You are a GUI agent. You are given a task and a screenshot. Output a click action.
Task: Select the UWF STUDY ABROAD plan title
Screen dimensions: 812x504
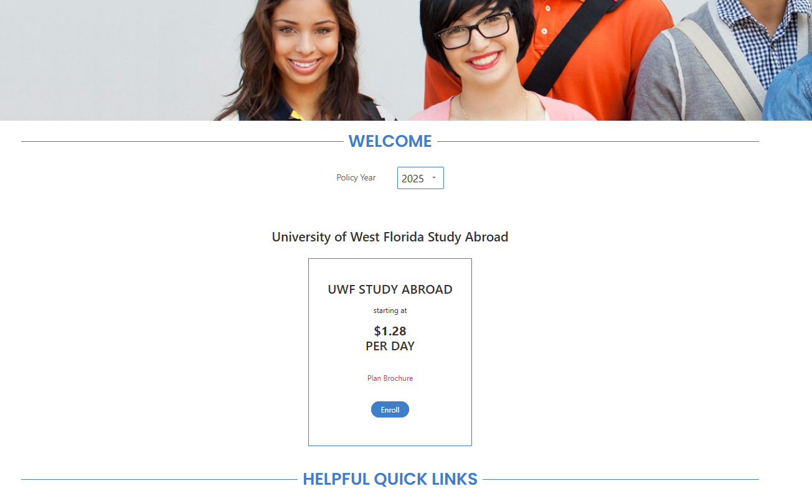[390, 289]
